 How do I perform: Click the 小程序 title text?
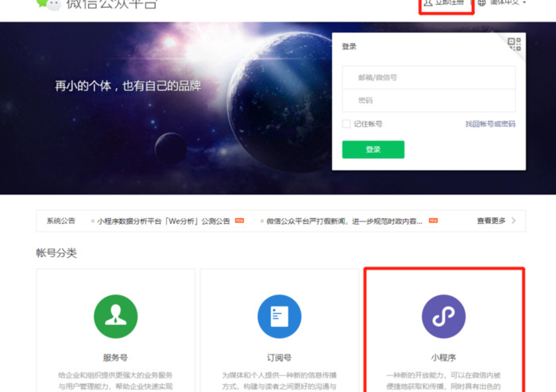pos(443,358)
